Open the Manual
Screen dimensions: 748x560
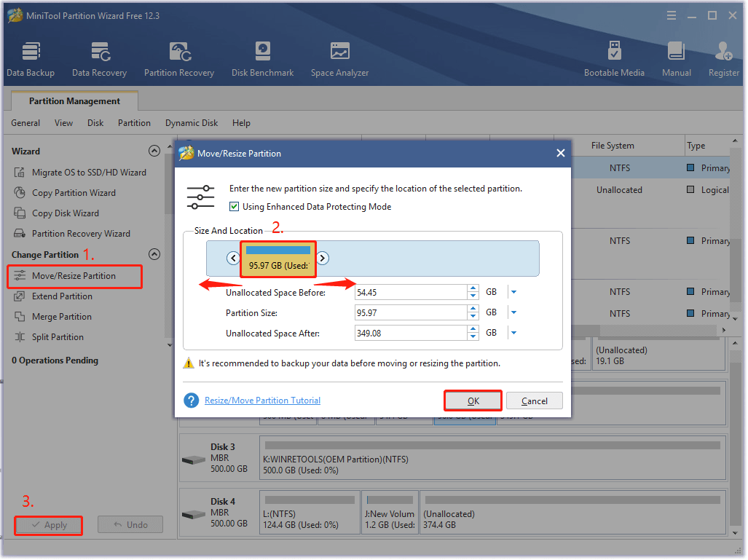[676, 59]
